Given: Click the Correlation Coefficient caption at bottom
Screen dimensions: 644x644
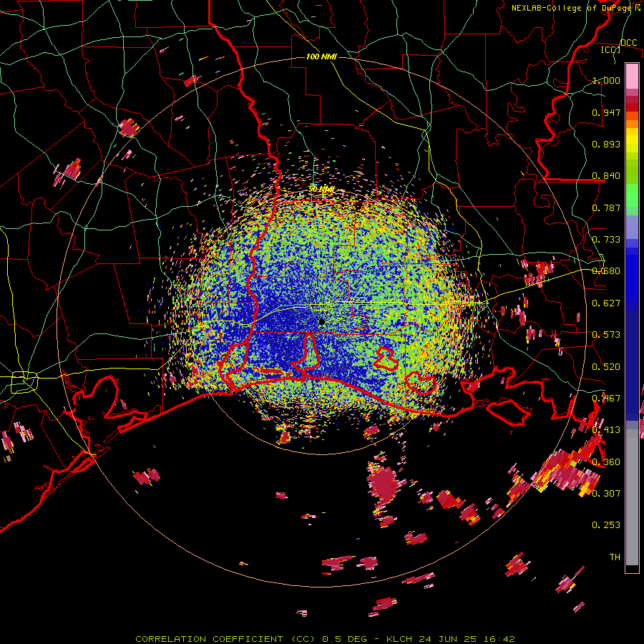Looking at the screenshot, I should pos(325,639).
